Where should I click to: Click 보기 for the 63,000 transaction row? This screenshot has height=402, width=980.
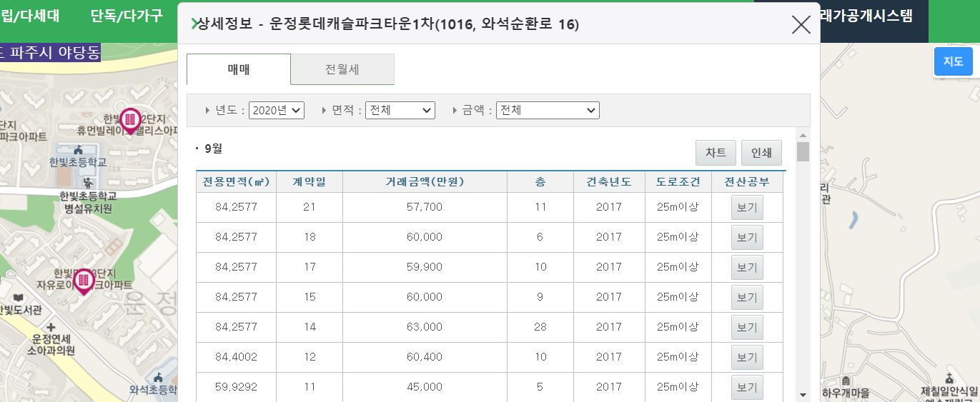(x=747, y=328)
